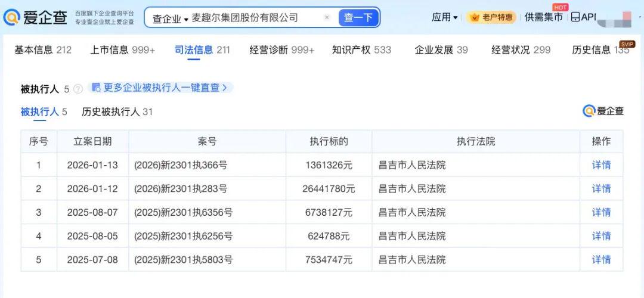
Task: Switch to the 基本信息 tab
Action: pyautogui.click(x=42, y=50)
